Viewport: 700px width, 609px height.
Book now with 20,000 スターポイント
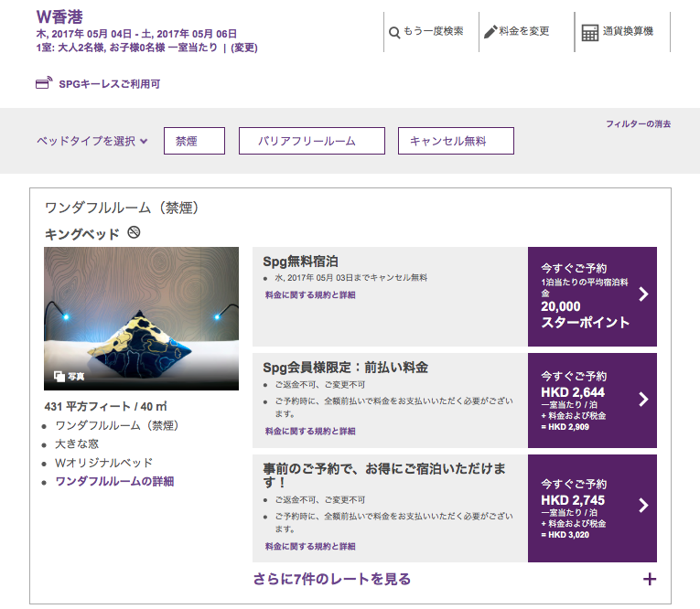coord(592,296)
